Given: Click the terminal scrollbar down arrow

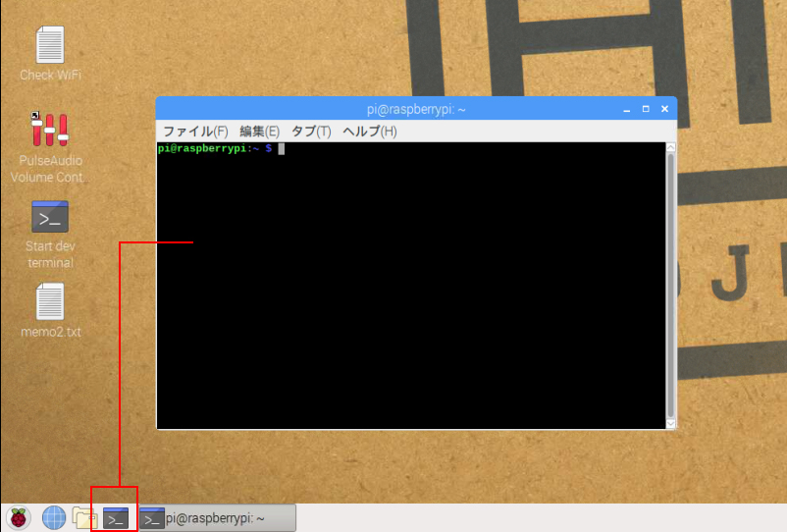Looking at the screenshot, I should tap(670, 424).
